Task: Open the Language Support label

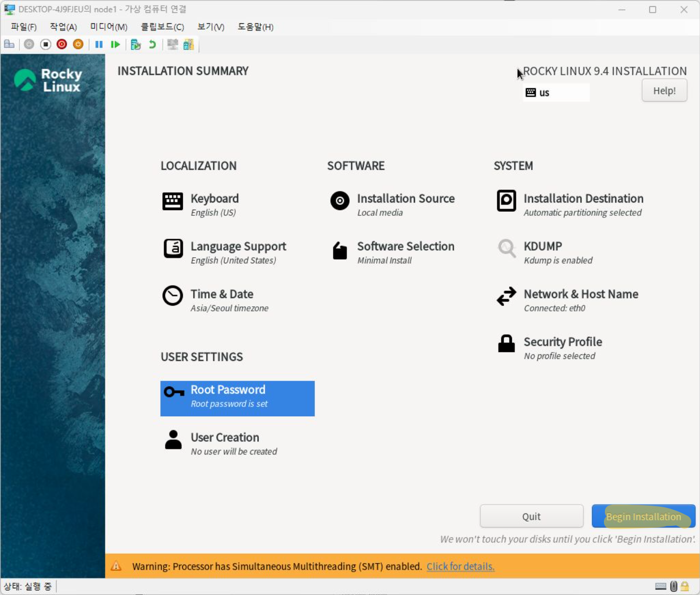Action: tap(238, 246)
